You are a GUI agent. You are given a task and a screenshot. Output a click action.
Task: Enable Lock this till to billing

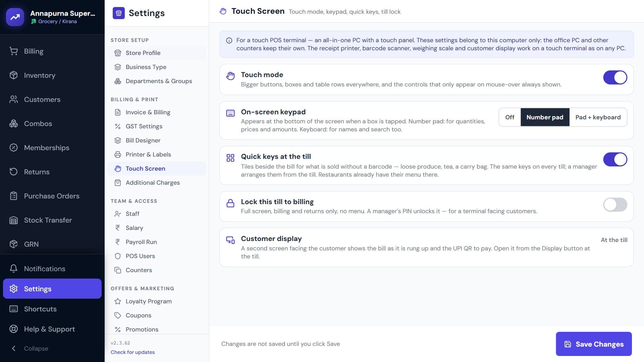(x=615, y=205)
